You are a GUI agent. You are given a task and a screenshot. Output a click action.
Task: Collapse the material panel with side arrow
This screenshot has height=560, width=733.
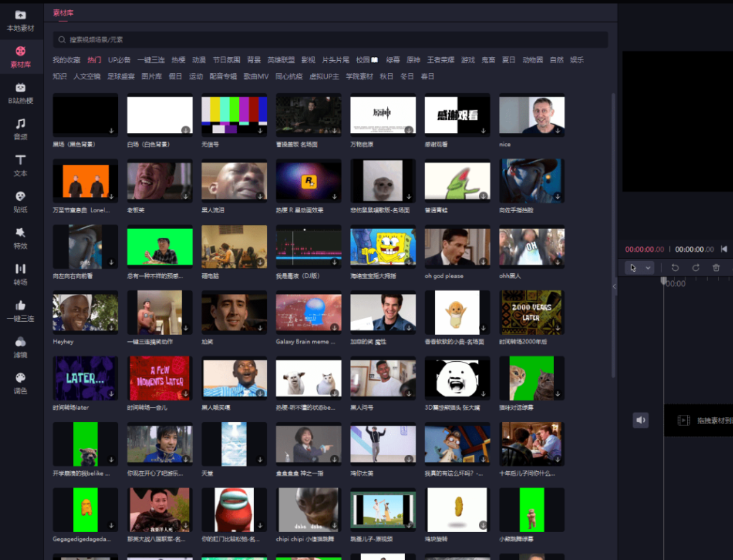[614, 286]
